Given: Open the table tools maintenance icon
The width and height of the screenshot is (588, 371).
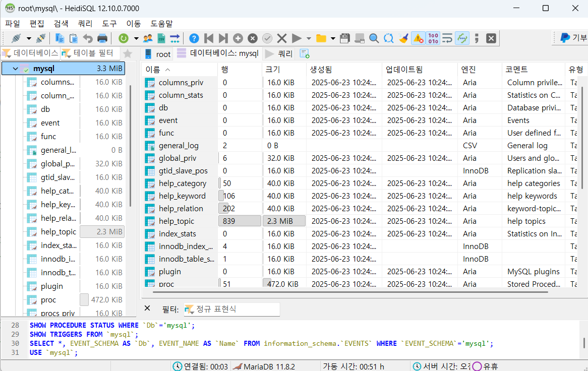Looking at the screenshot, I should (x=175, y=38).
